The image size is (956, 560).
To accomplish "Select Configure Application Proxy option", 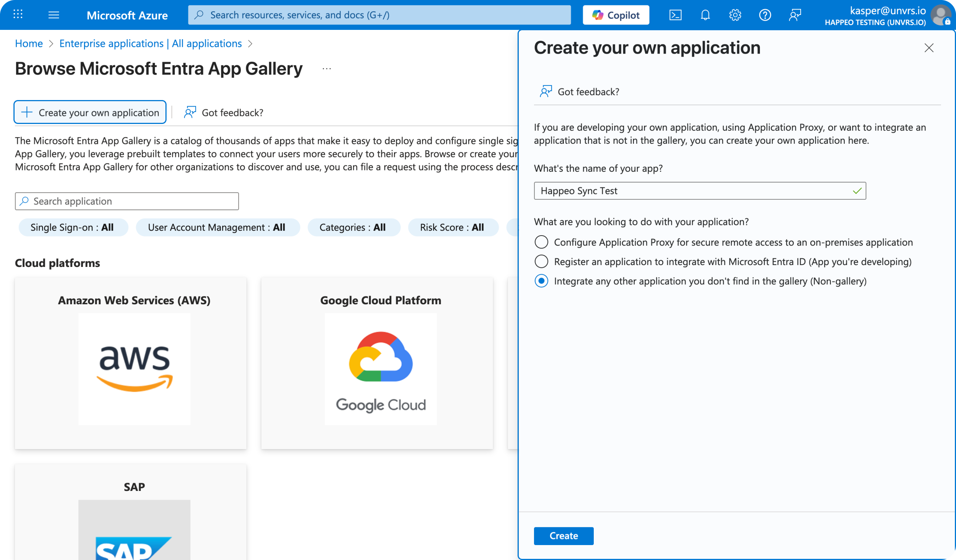I will pyautogui.click(x=541, y=242).
